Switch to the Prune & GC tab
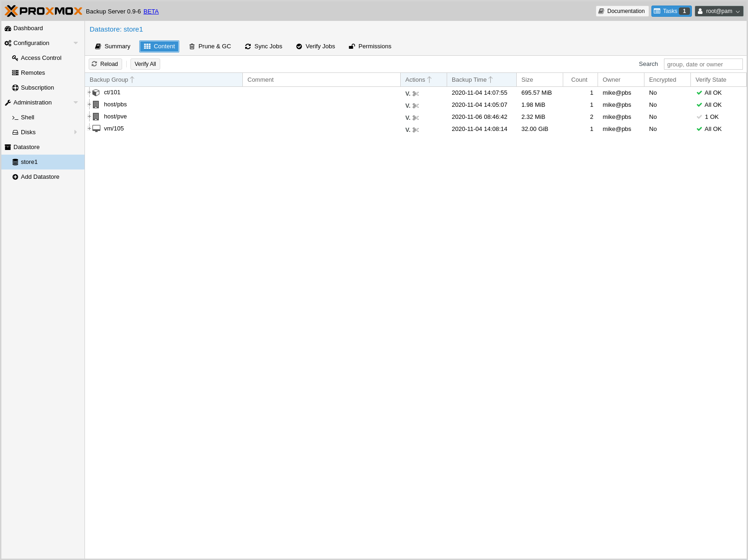This screenshot has width=748, height=560. click(x=210, y=46)
